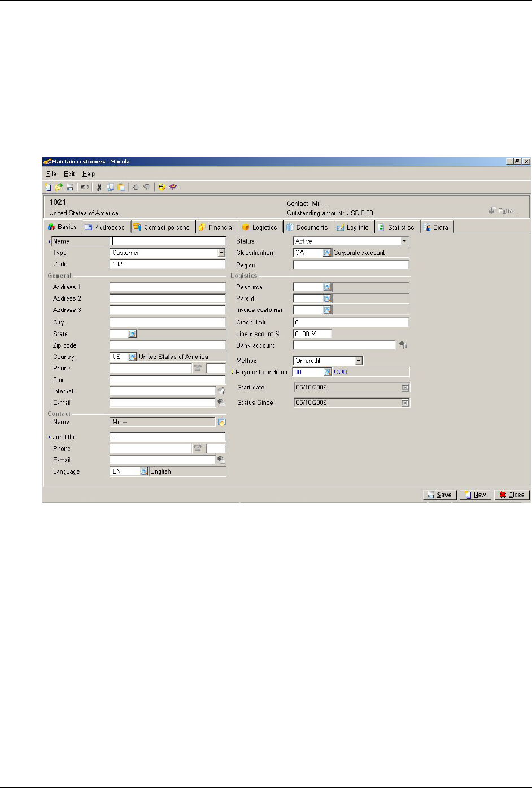Open the Country lookup browse icon
This screenshot has height=788, width=532.
pos(133,357)
